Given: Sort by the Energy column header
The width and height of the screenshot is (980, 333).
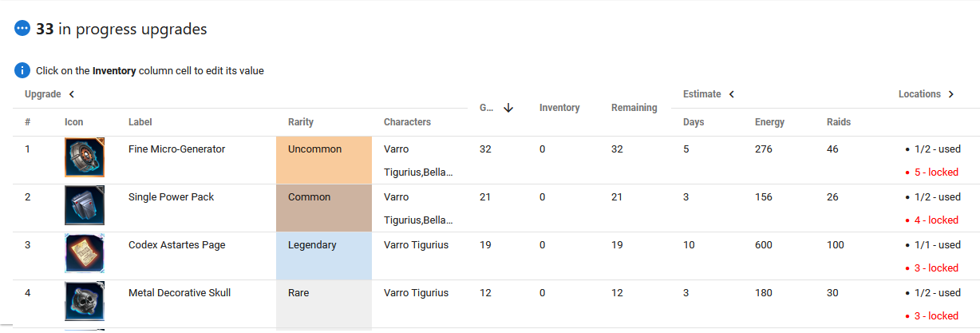Looking at the screenshot, I should (769, 122).
